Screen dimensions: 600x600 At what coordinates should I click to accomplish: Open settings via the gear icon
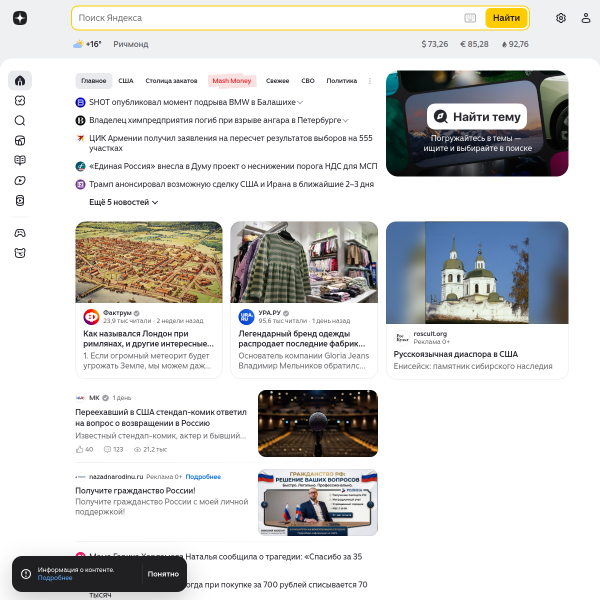point(561,18)
